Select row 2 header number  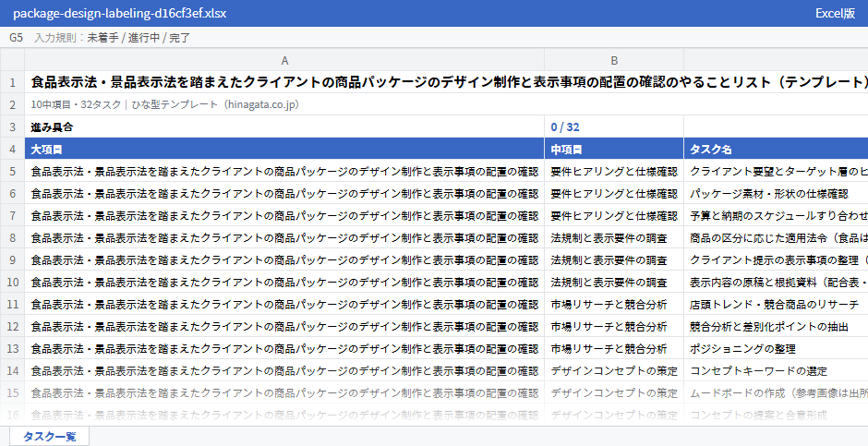coord(12,104)
